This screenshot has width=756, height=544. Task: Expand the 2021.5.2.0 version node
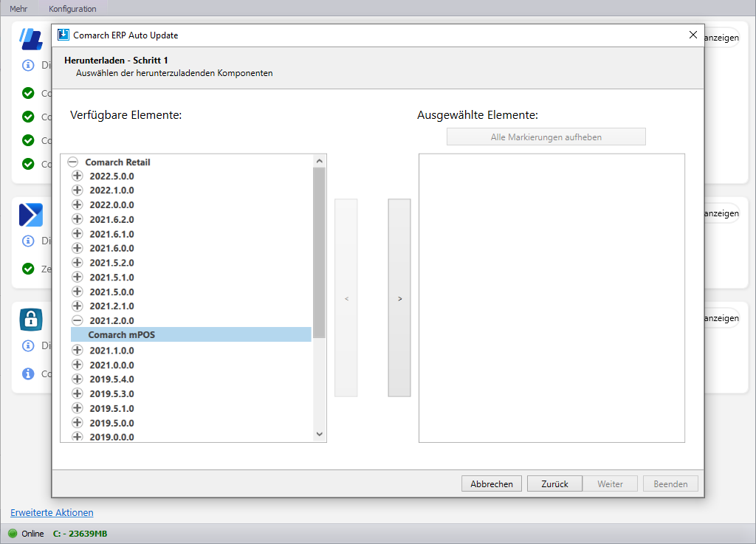coord(77,263)
